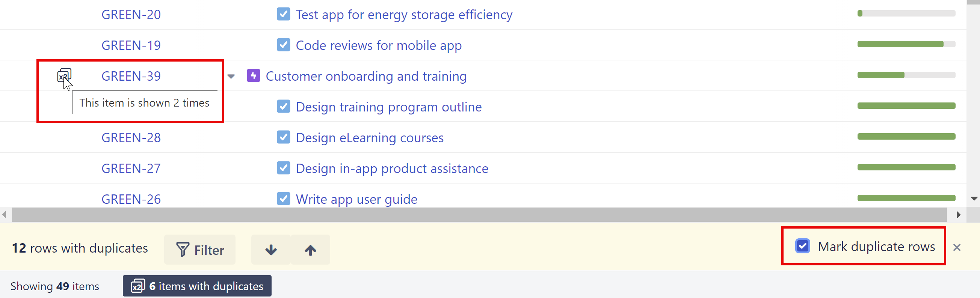Click the x2 duplicate icon beside GREEN-39

point(64,75)
